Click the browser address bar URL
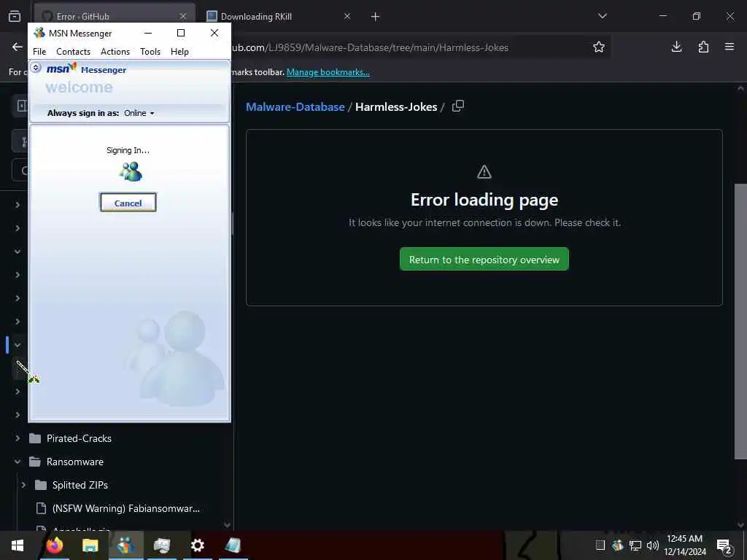Image resolution: width=747 pixels, height=560 pixels. (370, 47)
